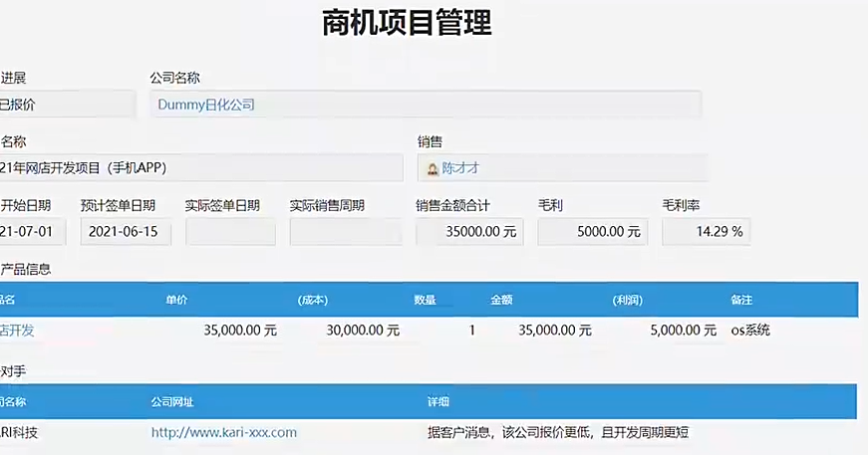Click the 毛利率 field showing 14.29 %
The width and height of the screenshot is (868, 455).
pos(707,232)
